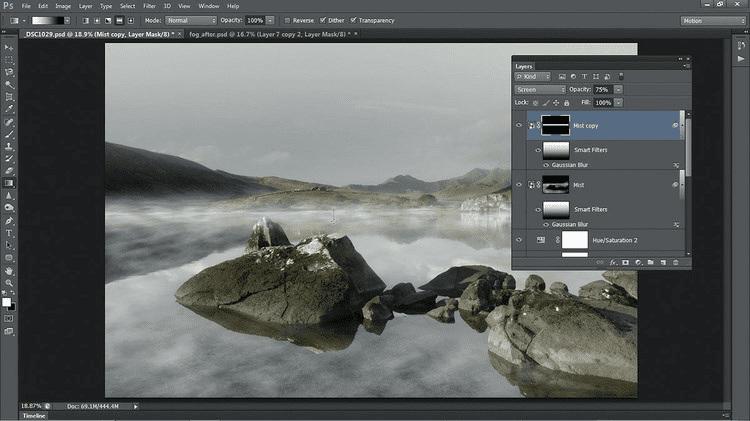
Task: Click the layer effects fx icon
Action: [613, 262]
